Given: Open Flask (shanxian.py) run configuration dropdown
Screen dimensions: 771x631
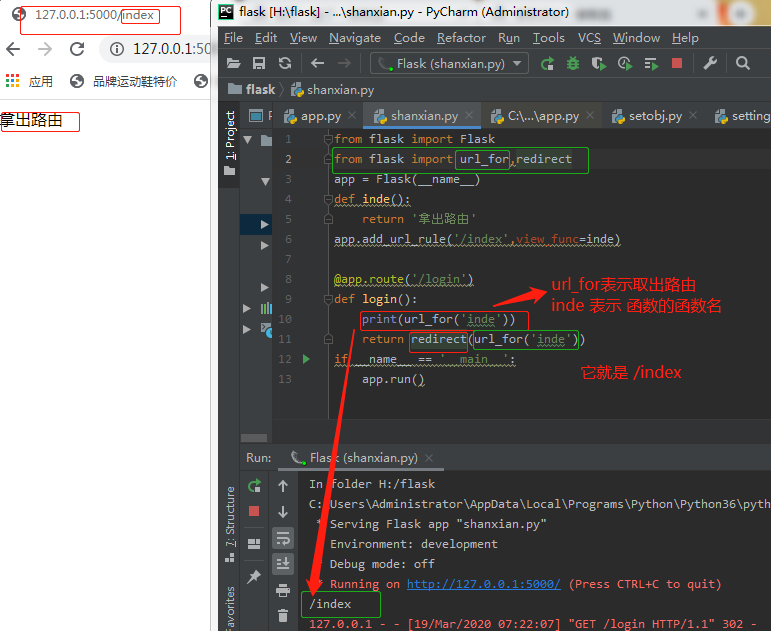Looking at the screenshot, I should [x=449, y=63].
